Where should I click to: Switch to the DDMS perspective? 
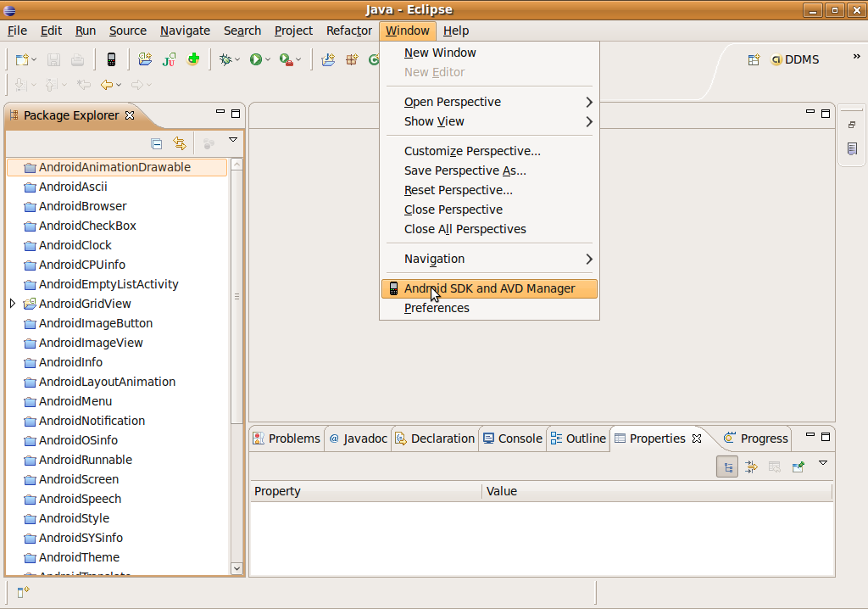(795, 60)
